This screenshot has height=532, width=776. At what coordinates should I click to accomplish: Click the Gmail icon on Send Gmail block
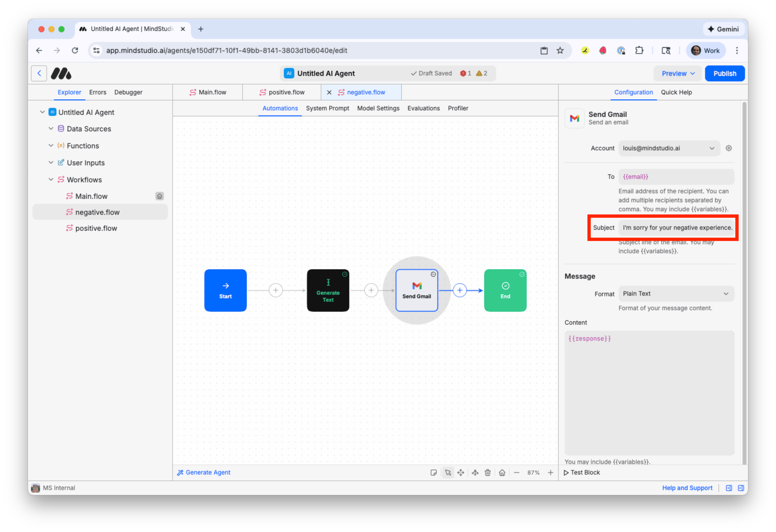[x=417, y=286]
